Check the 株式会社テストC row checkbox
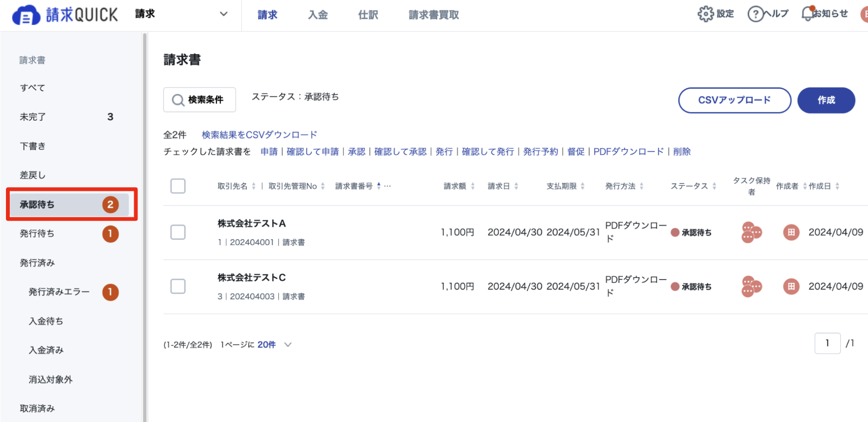 178,286
